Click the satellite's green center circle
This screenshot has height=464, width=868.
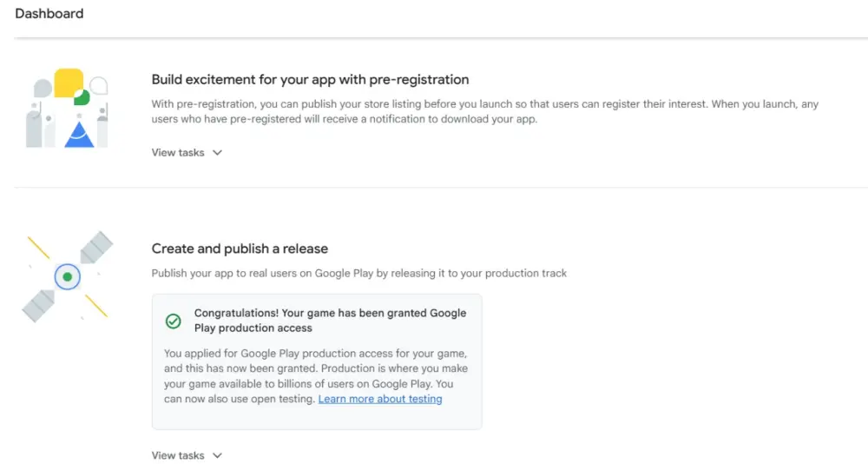[67, 277]
